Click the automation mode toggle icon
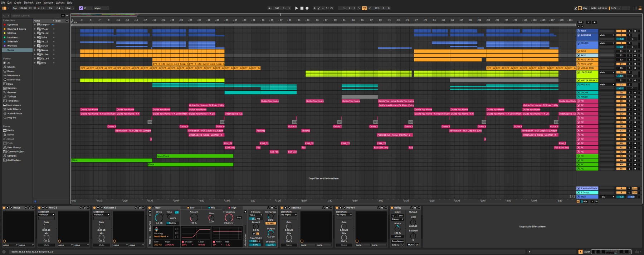Viewport: 644px width, 255px height. (589, 22)
